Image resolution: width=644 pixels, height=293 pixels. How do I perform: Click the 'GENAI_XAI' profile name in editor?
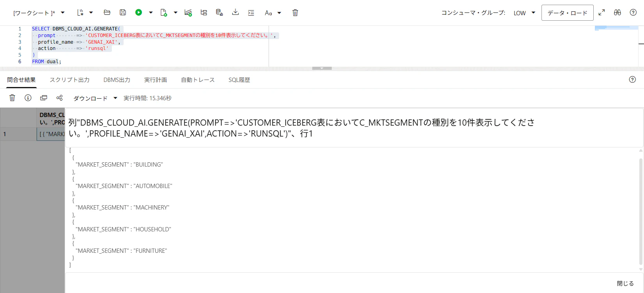101,42
